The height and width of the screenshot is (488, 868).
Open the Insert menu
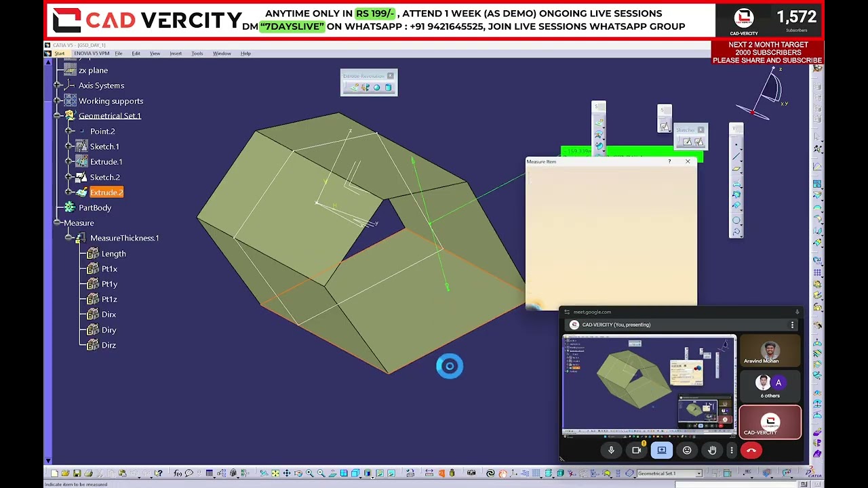click(176, 54)
